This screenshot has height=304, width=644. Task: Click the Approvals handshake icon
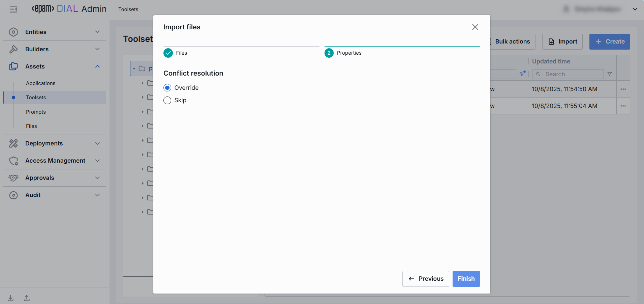pos(13,178)
